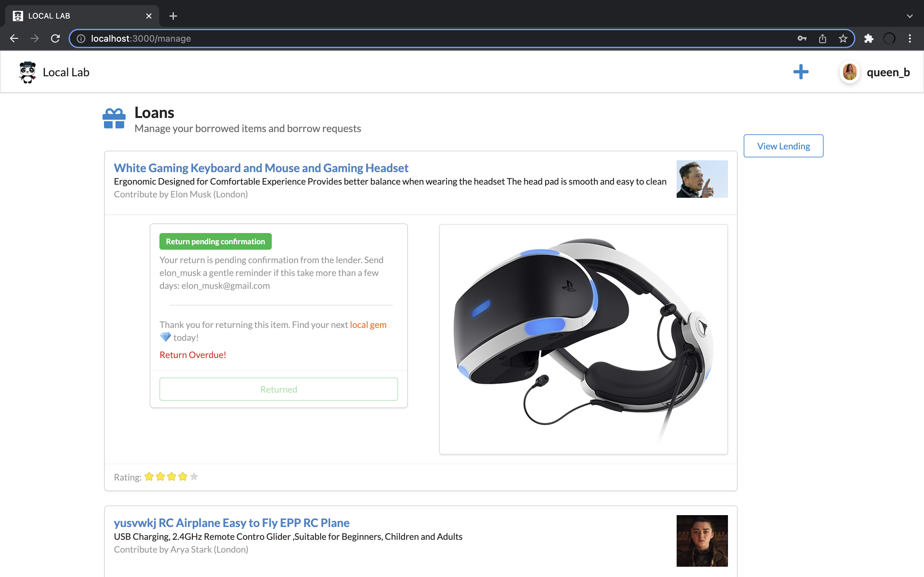924x577 pixels.
Task: Click the queen_b profile avatar icon
Action: [x=850, y=72]
